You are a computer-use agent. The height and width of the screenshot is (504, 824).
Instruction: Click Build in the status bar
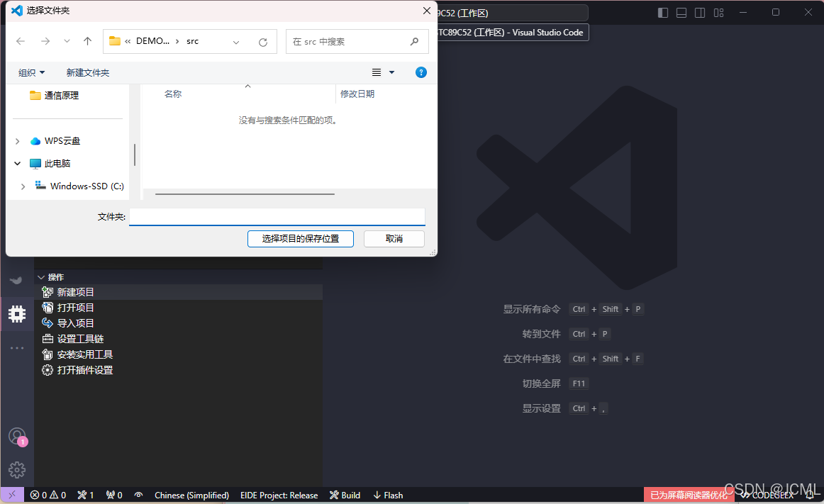(x=345, y=495)
